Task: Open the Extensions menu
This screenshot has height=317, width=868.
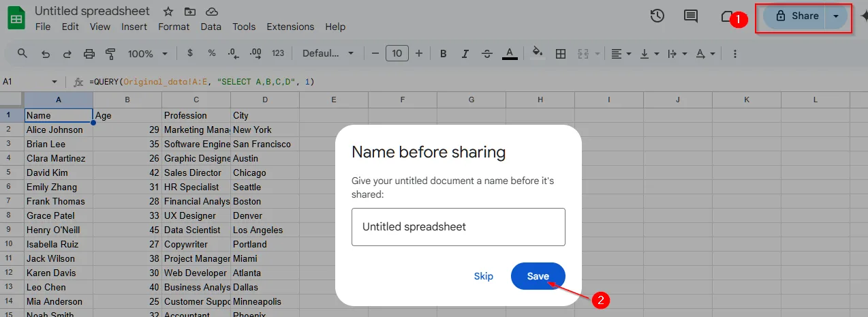Action: coord(290,27)
